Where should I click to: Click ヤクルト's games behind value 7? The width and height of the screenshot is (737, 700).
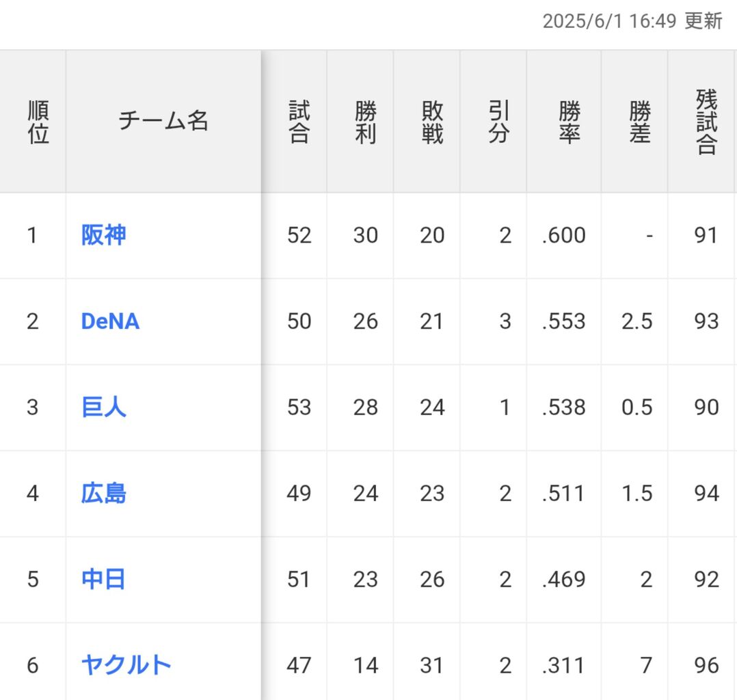(x=646, y=665)
